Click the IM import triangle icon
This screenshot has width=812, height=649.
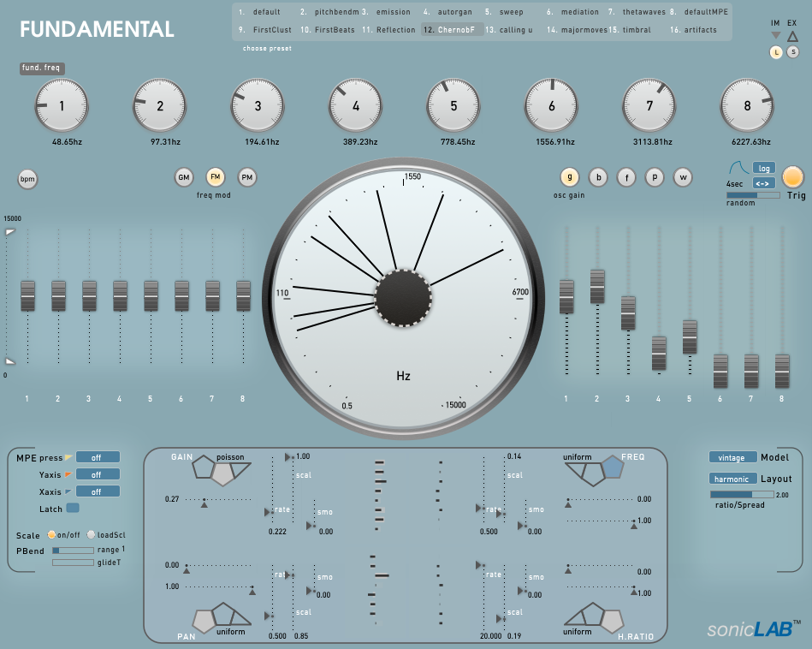pyautogui.click(x=775, y=36)
